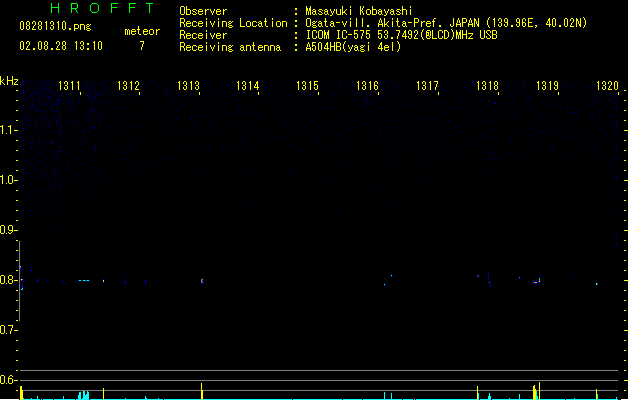Click the Observer label

coord(203,11)
